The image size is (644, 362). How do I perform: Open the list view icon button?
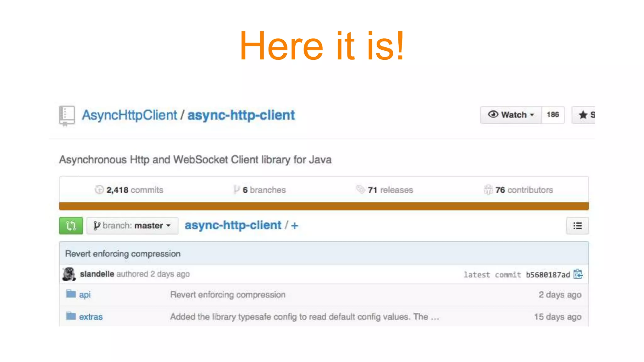click(x=577, y=226)
